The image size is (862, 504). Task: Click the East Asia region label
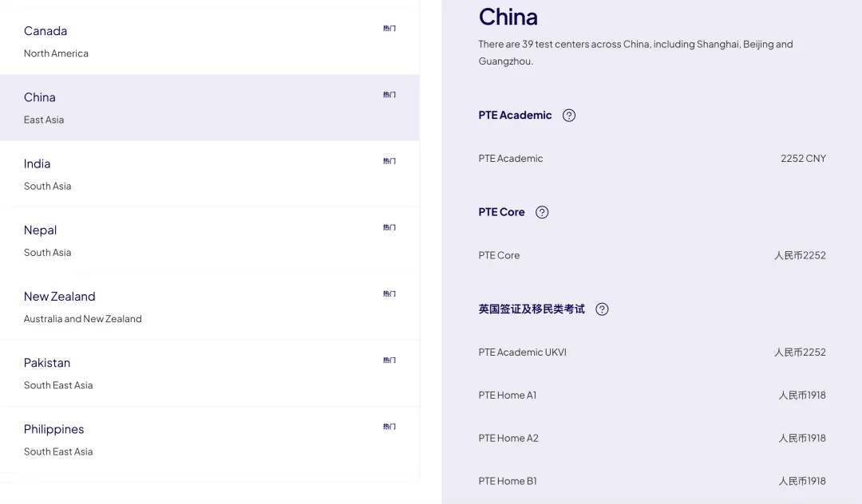click(x=44, y=120)
